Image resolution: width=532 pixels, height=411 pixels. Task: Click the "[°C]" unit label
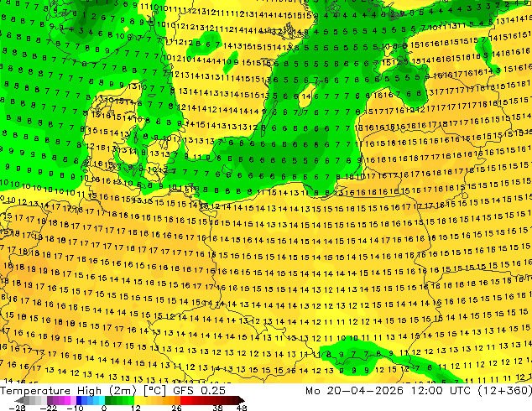[154, 391]
